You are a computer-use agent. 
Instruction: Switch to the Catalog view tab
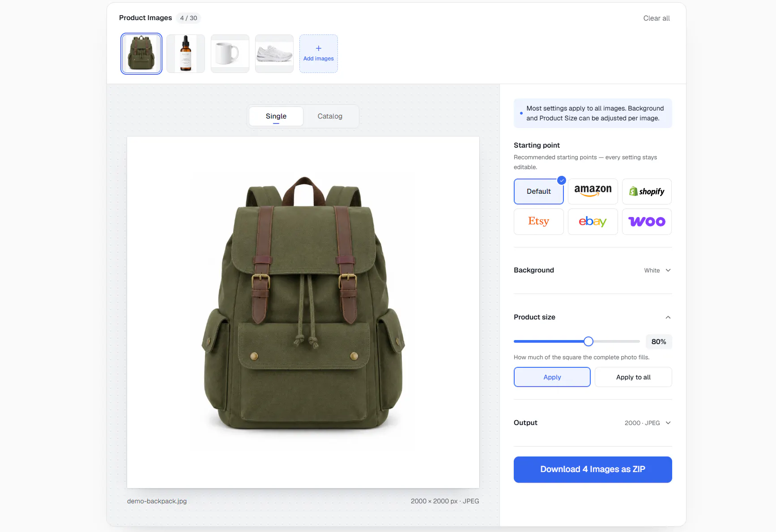[330, 116]
